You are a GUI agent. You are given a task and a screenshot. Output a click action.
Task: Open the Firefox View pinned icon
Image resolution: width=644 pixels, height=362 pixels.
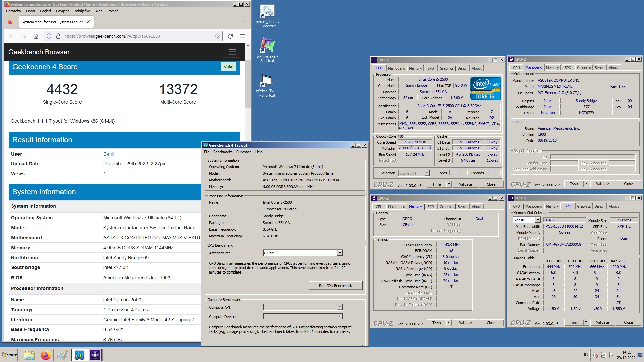[10, 22]
